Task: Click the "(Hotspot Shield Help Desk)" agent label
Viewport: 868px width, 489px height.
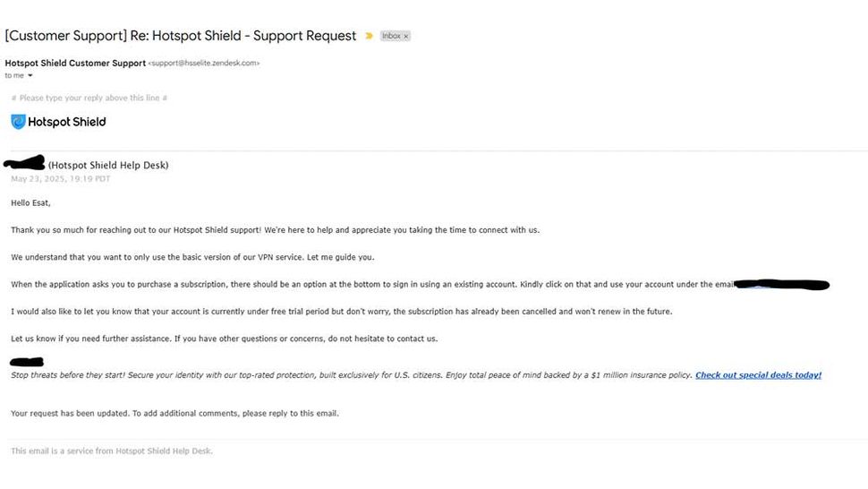Action: coord(108,165)
